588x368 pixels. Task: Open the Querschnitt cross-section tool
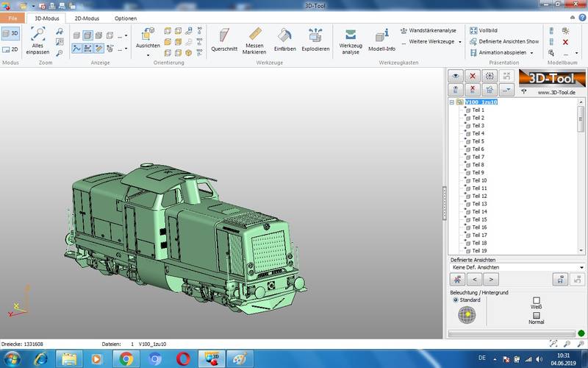point(224,40)
